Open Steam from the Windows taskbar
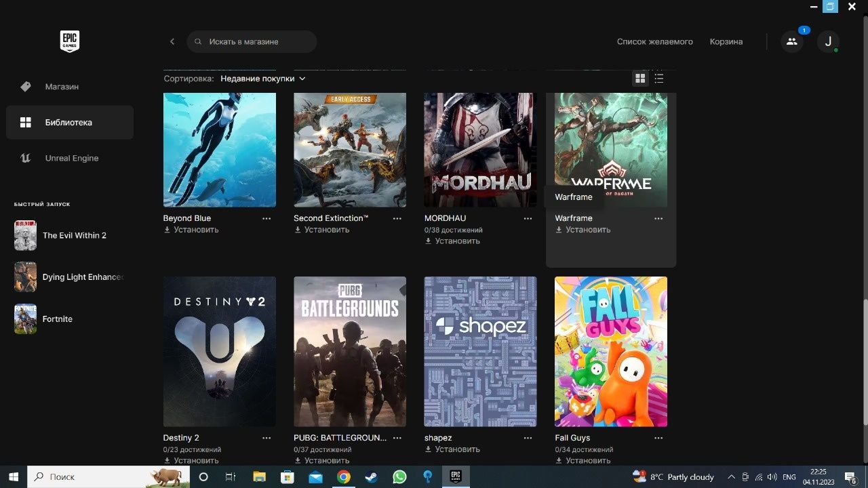The image size is (868, 488). (x=372, y=476)
